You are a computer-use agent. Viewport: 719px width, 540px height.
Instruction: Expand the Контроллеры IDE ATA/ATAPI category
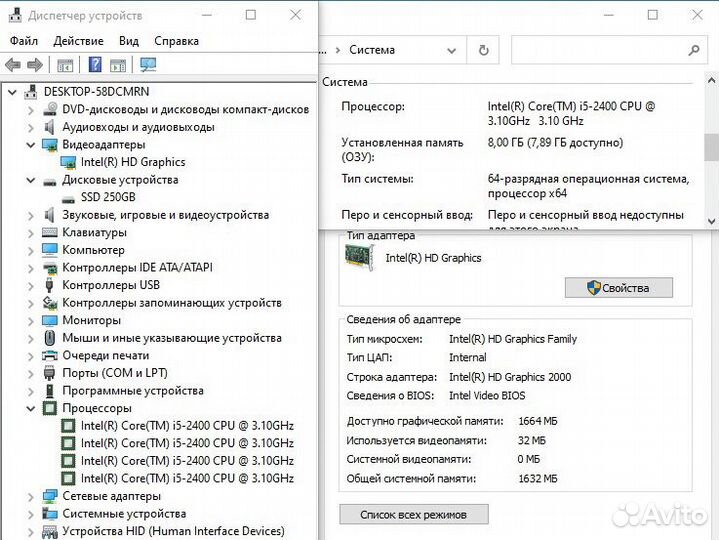point(31,268)
